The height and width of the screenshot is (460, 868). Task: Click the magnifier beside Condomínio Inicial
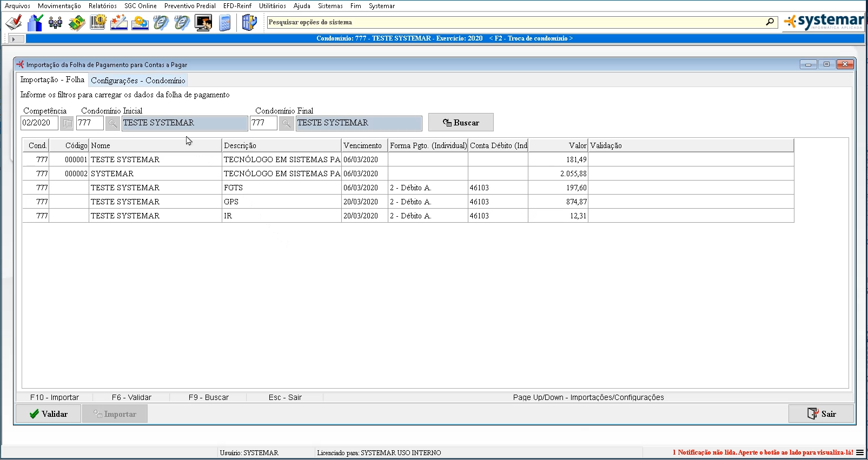pos(112,123)
